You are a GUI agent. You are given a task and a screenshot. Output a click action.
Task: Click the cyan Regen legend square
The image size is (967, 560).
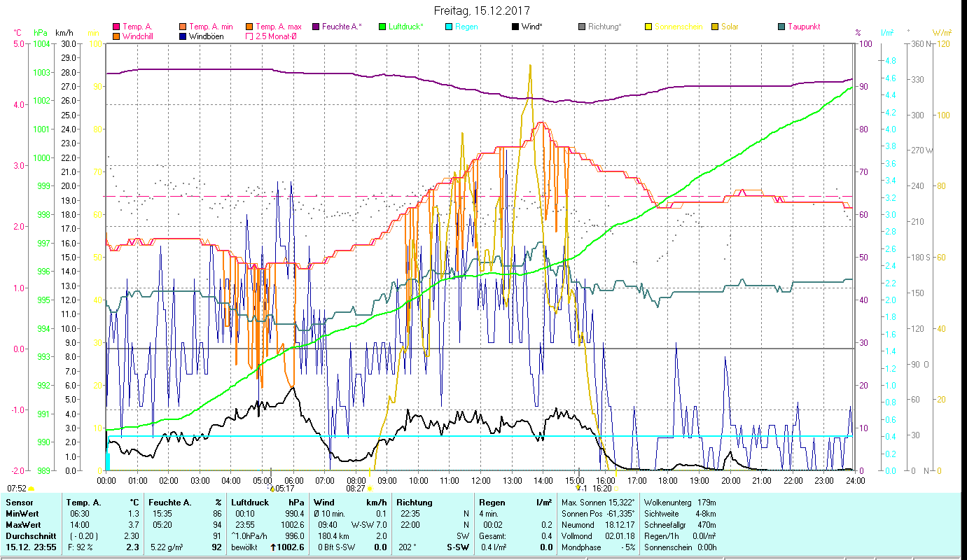pyautogui.click(x=449, y=27)
